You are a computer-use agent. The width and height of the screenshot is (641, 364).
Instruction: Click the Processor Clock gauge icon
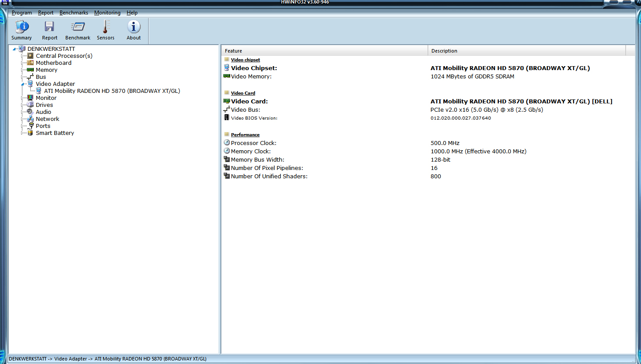tap(227, 142)
